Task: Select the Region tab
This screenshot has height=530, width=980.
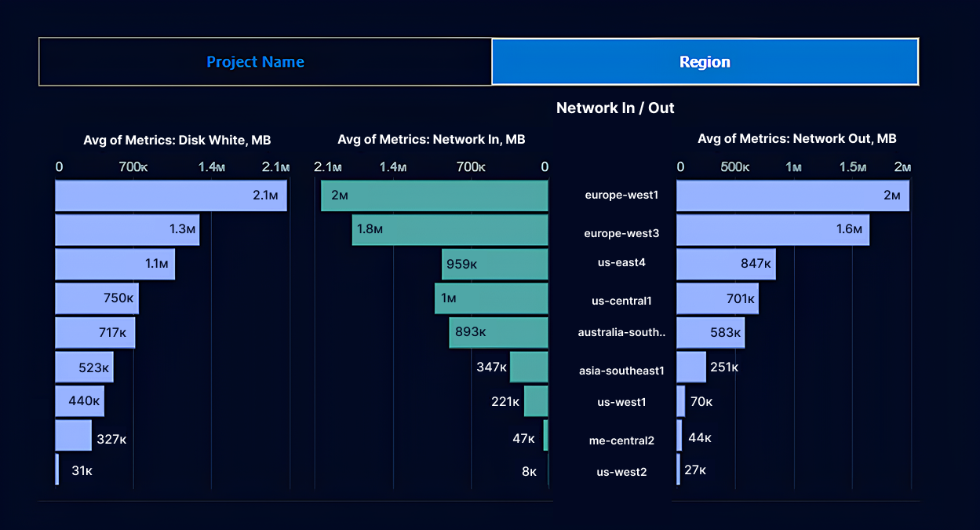Action: (704, 61)
